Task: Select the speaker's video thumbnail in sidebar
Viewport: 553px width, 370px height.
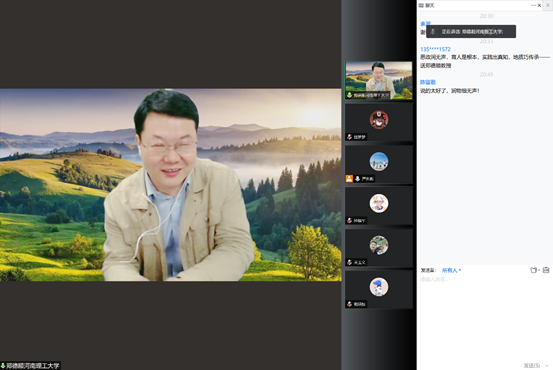Action: point(379,80)
